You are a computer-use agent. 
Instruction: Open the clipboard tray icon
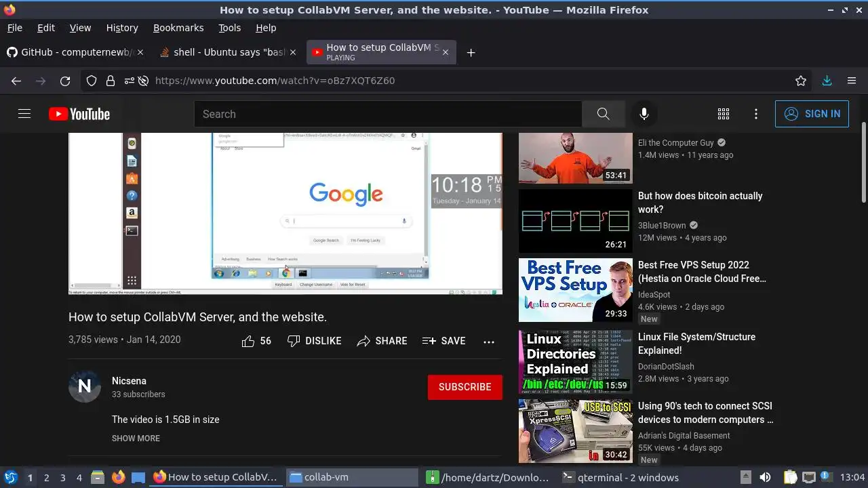pos(791,477)
